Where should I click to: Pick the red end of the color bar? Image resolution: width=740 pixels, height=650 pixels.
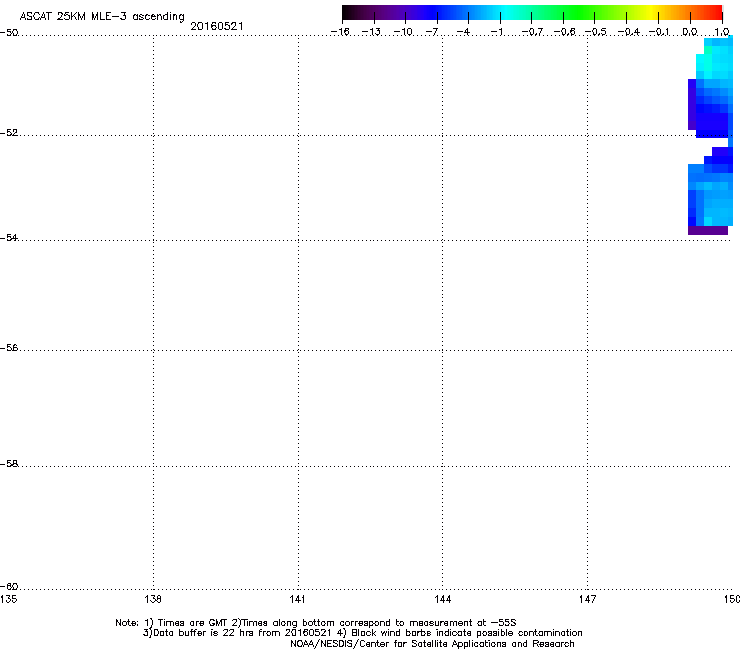pos(715,13)
